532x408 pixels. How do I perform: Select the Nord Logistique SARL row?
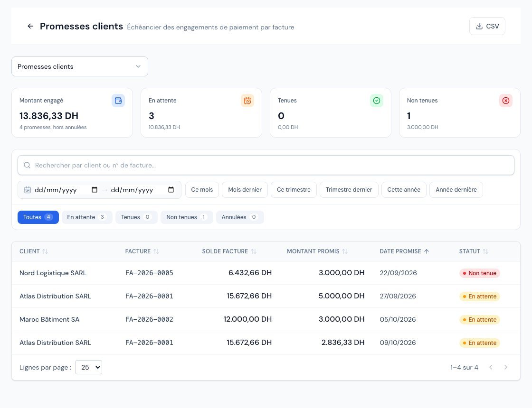coord(266,273)
